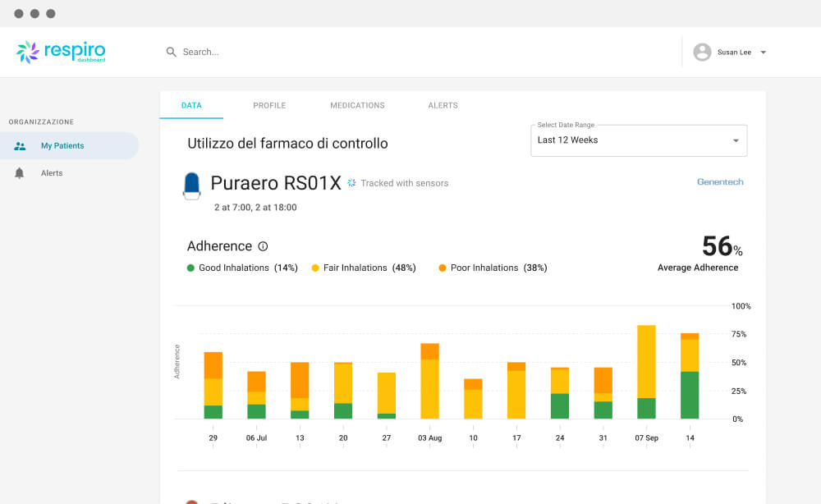Viewport: 821px width, 504px height.
Task: Click the blue Puraero inhaler icon
Action: 191,186
